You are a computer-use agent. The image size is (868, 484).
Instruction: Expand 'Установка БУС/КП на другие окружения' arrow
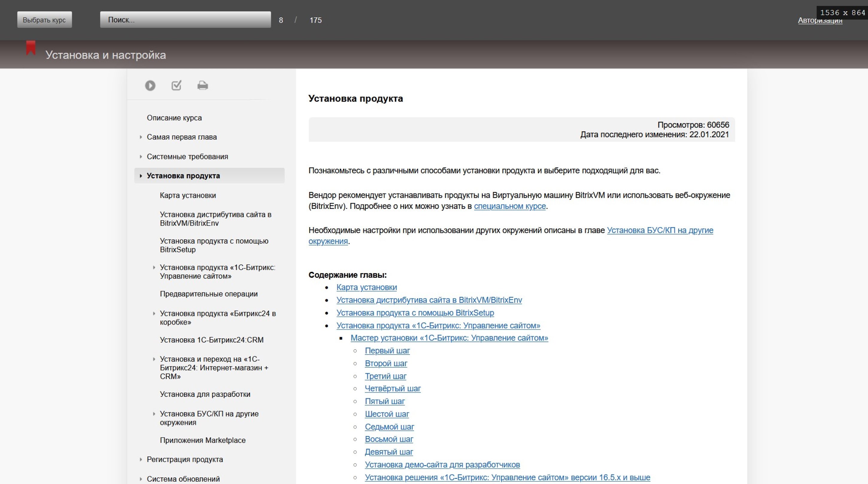pyautogui.click(x=154, y=414)
